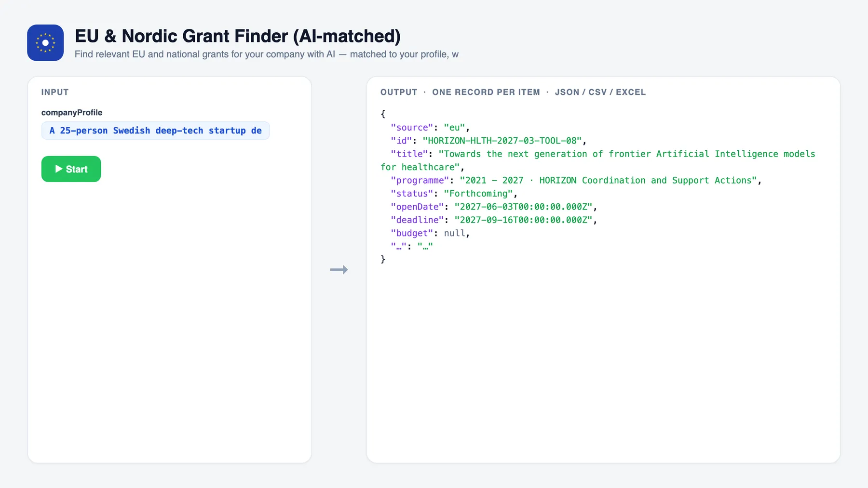Click the deadline "2027-09-16T00:00:00.000Z" value
Viewport: 868px width, 488px height.
pos(523,220)
